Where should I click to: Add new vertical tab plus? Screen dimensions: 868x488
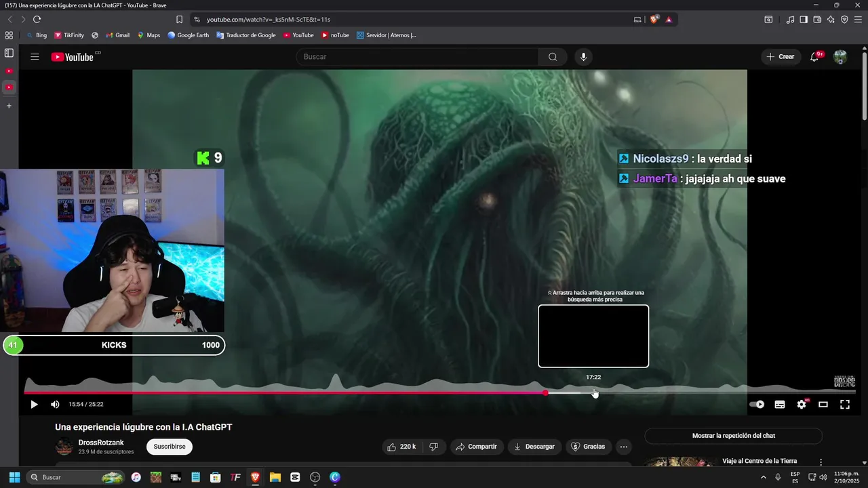(9, 106)
